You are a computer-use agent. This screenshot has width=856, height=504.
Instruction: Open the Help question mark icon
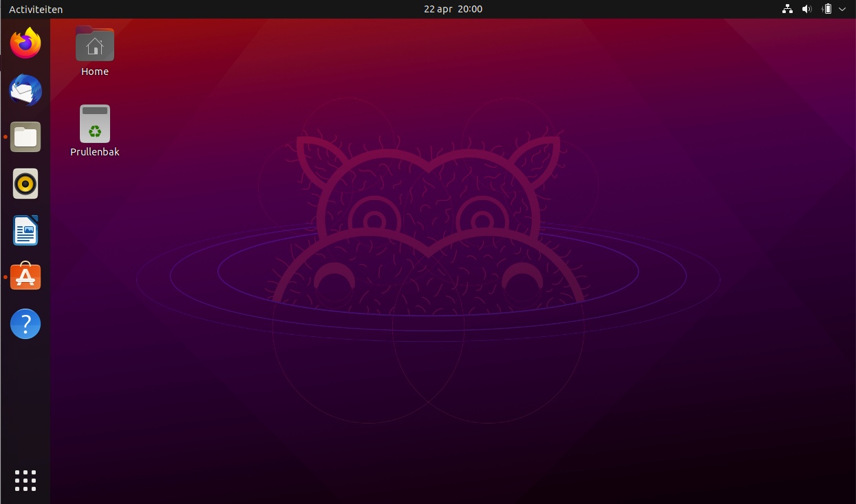pyautogui.click(x=25, y=324)
